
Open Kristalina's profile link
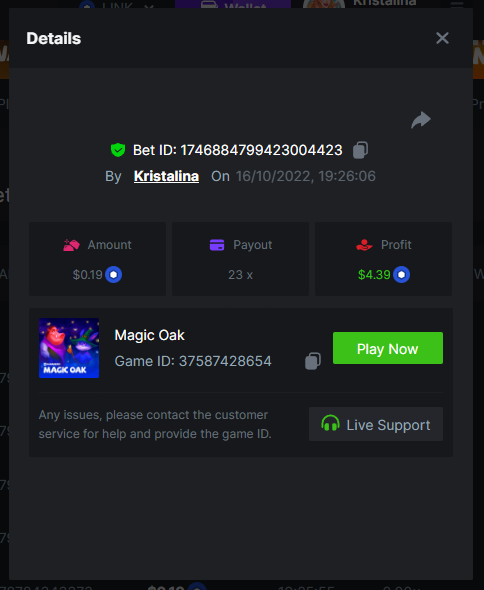pos(166,176)
